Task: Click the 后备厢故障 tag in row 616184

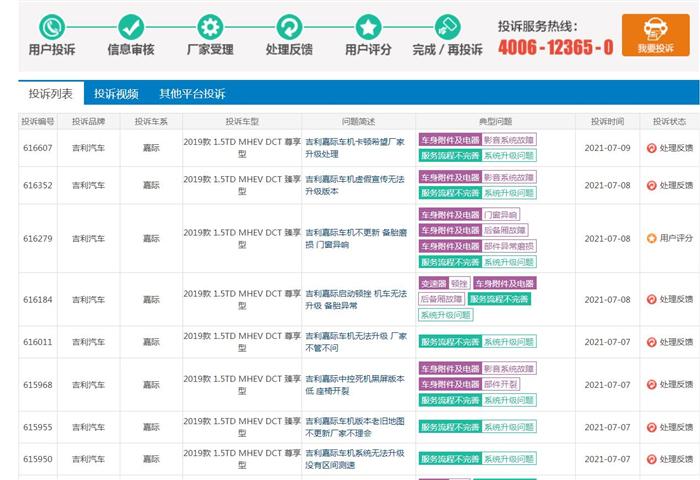Action: coord(442,299)
